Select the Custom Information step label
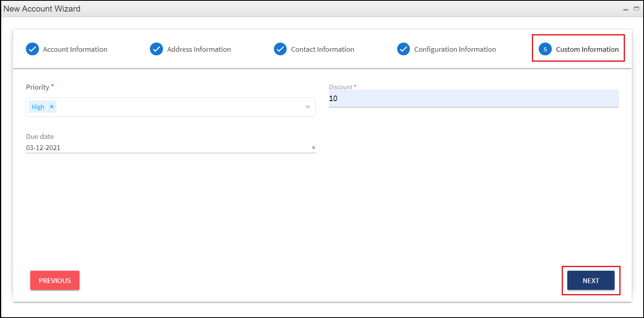The height and width of the screenshot is (318, 644). tap(587, 49)
